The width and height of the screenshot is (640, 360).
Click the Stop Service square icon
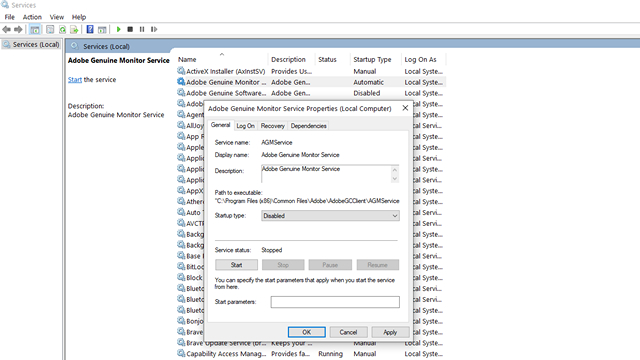point(130,29)
